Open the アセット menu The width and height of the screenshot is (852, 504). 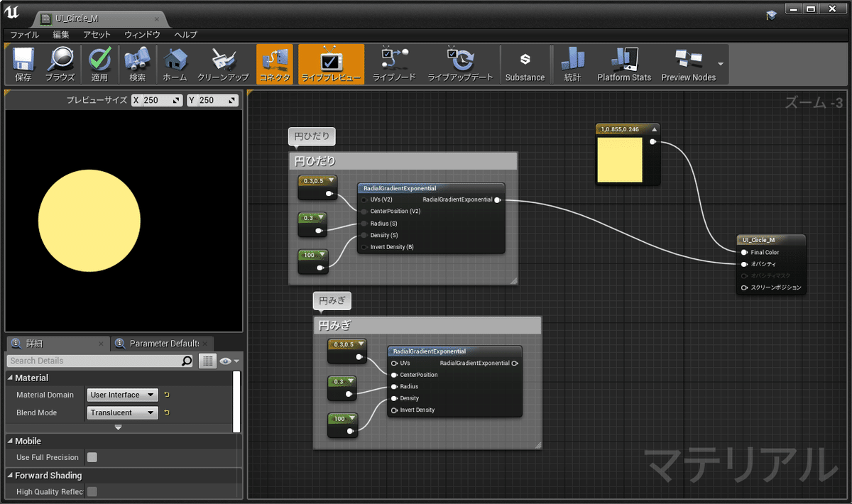tap(97, 35)
